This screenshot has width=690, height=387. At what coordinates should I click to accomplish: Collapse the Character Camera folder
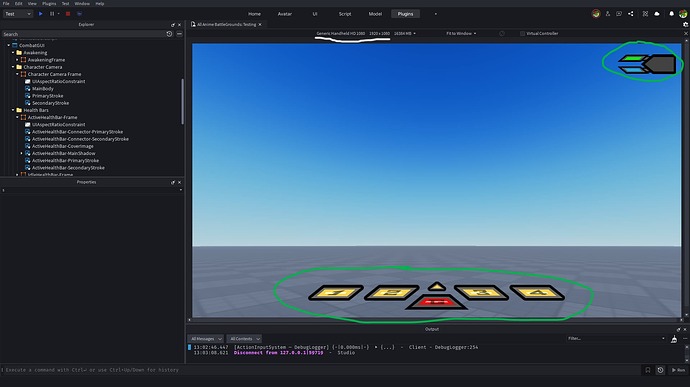(x=13, y=67)
